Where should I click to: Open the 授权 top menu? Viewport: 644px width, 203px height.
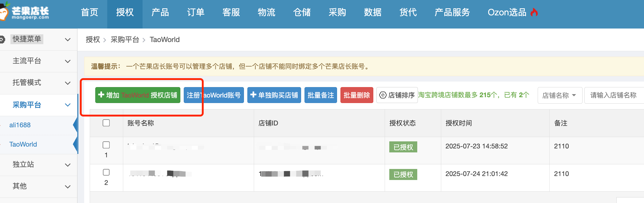click(125, 12)
